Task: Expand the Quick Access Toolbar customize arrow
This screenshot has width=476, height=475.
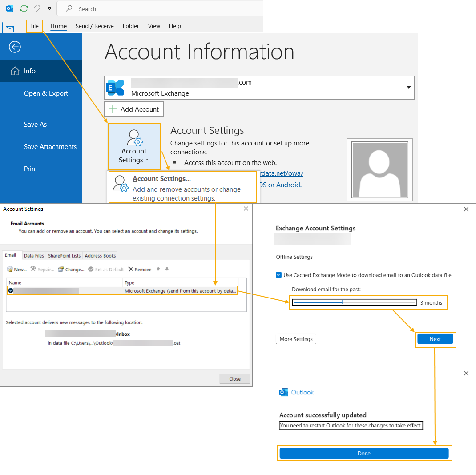Action: (x=49, y=8)
